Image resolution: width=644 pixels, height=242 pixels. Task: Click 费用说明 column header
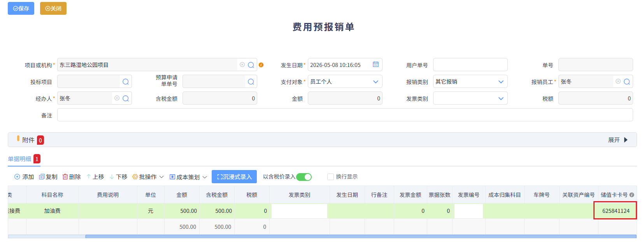point(108,195)
